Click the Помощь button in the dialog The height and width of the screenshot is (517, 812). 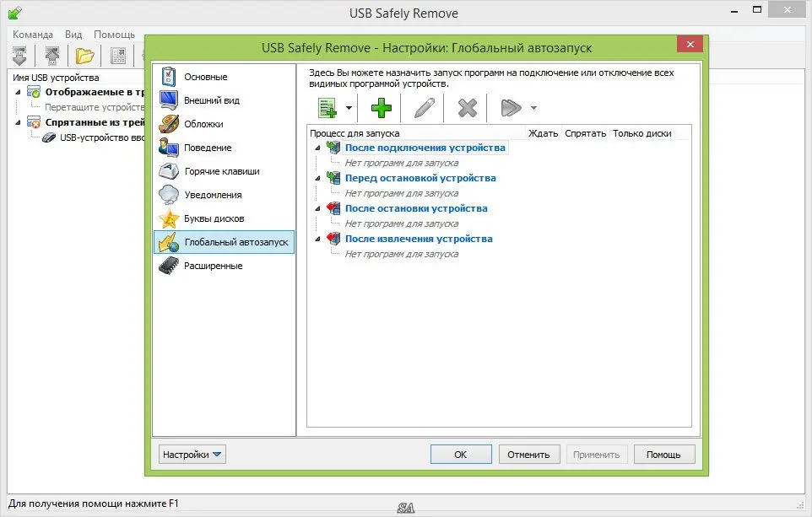click(664, 455)
